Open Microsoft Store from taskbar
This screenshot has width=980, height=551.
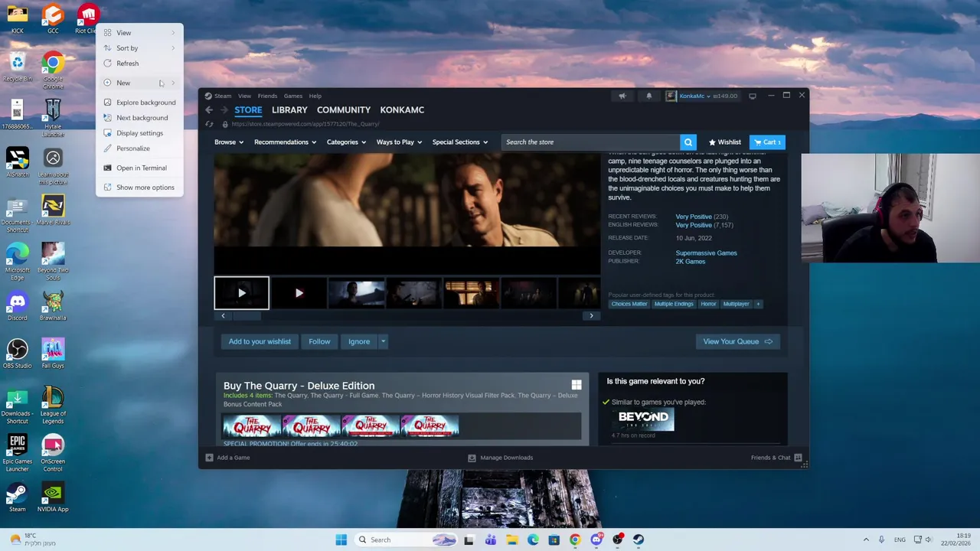(554, 540)
